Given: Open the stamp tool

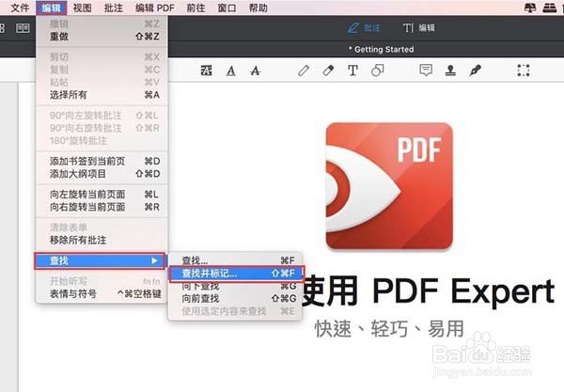Looking at the screenshot, I should (x=450, y=71).
